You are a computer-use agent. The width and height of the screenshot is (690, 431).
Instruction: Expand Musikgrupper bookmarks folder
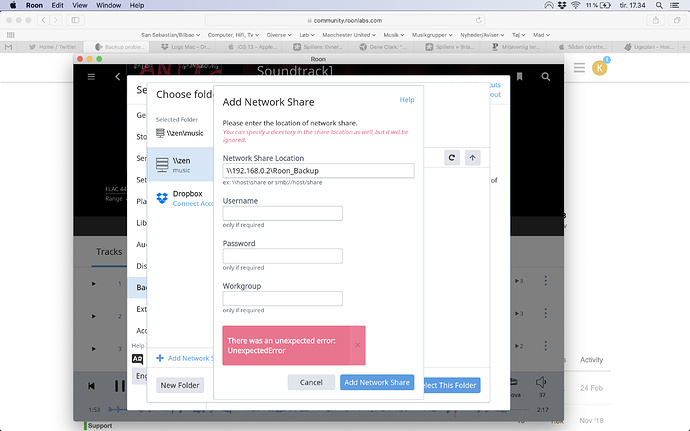point(432,35)
